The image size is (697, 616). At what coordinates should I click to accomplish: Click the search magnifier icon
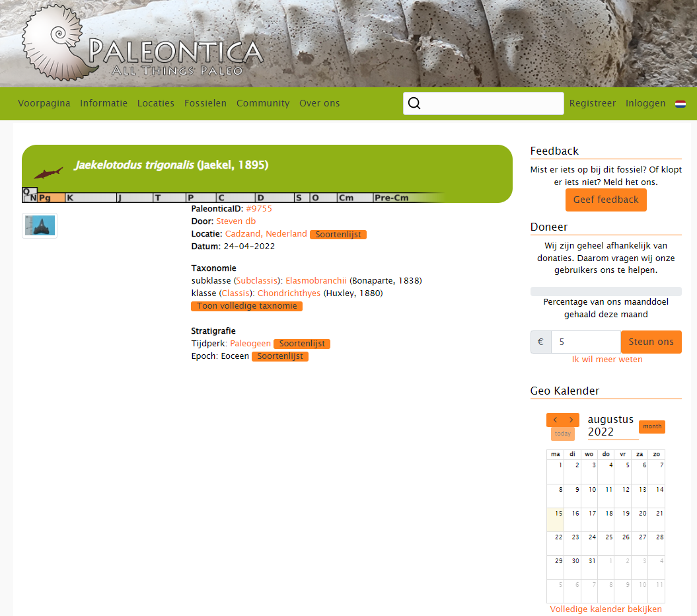click(x=414, y=103)
